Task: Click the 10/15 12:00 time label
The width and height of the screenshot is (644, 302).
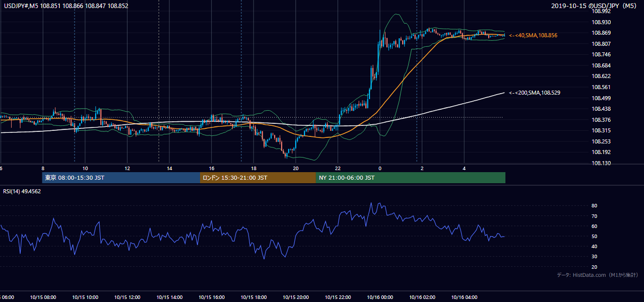Action: coord(127,297)
